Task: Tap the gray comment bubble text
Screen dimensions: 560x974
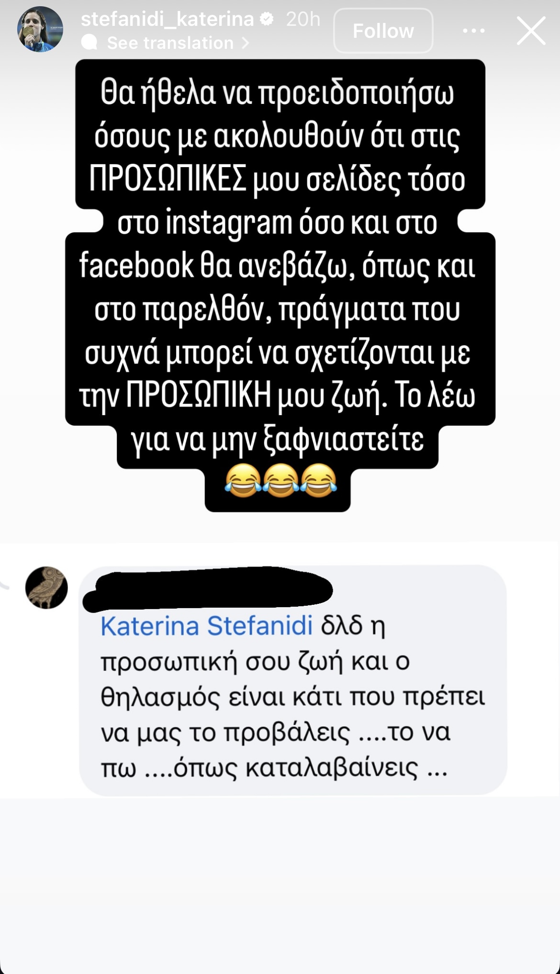Action: (x=293, y=696)
